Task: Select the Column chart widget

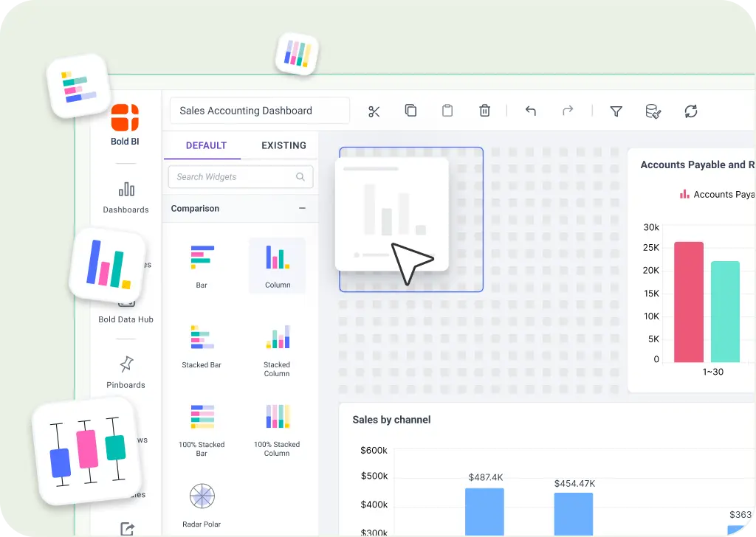Action: pos(277,266)
